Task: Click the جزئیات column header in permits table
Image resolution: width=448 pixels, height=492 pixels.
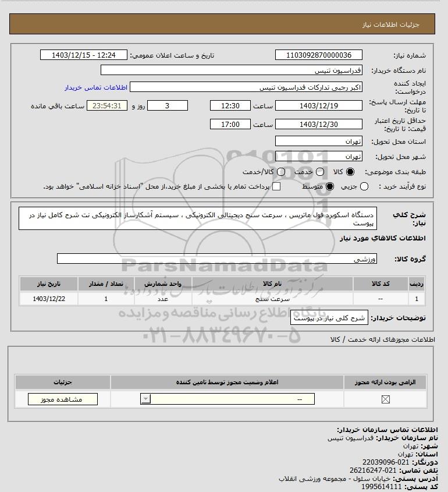Action: pos(63,382)
